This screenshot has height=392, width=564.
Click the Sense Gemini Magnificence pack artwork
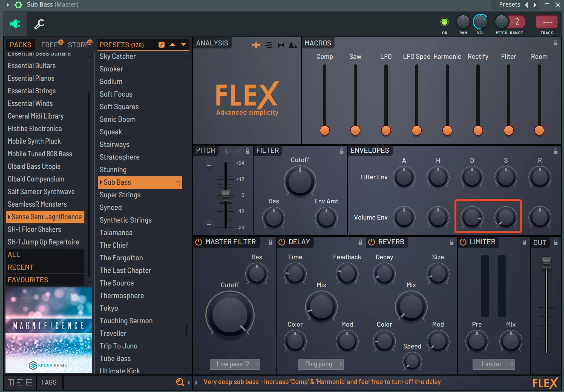click(49, 330)
